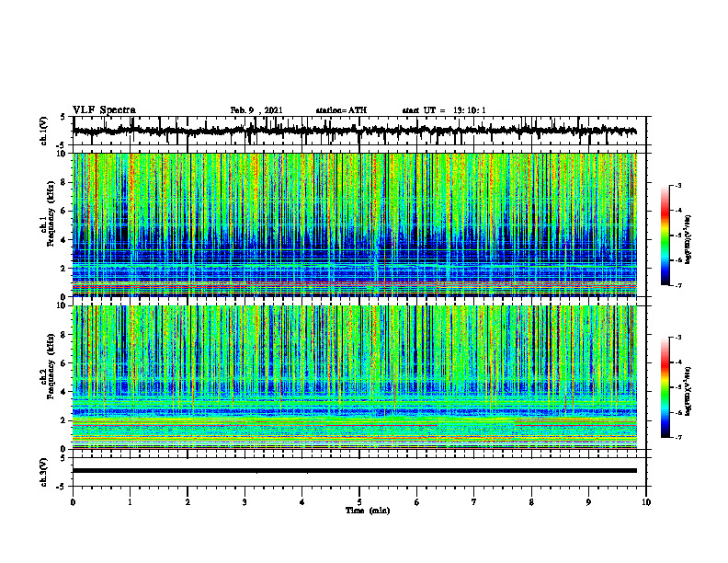
Task: Click inside the ch.1 spectrogram panel
Action: pos(354,224)
